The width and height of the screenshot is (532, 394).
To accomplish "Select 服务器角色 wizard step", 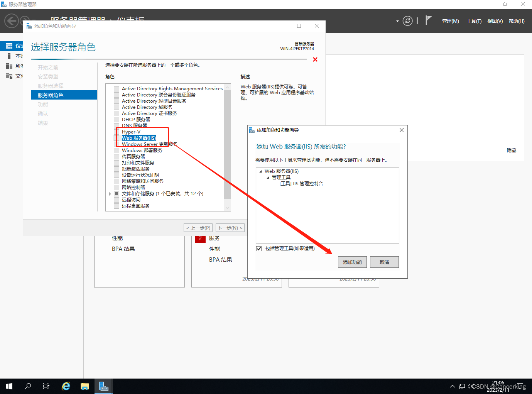I will [x=64, y=95].
